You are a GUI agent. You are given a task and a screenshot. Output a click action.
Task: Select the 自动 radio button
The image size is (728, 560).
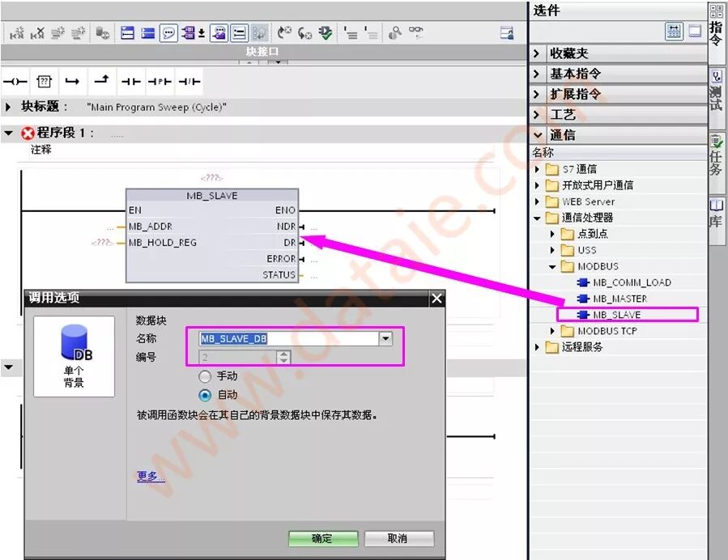tap(206, 393)
